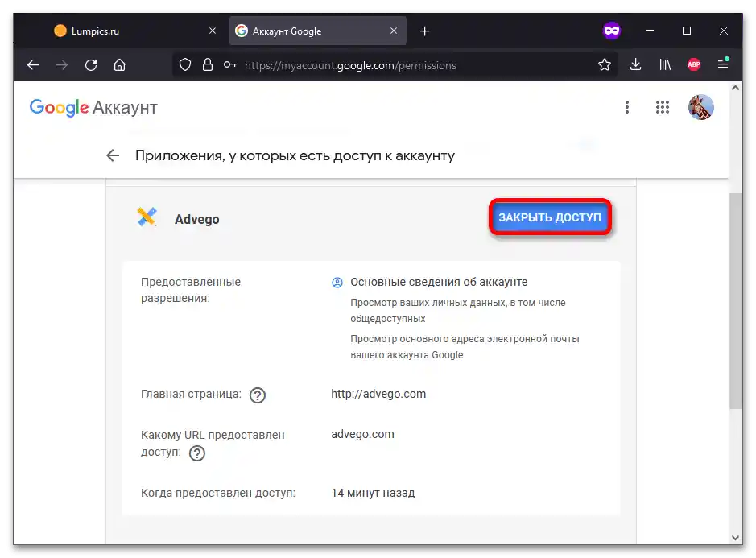
Task: Click '14 минут назад' access time
Action: 373,493
